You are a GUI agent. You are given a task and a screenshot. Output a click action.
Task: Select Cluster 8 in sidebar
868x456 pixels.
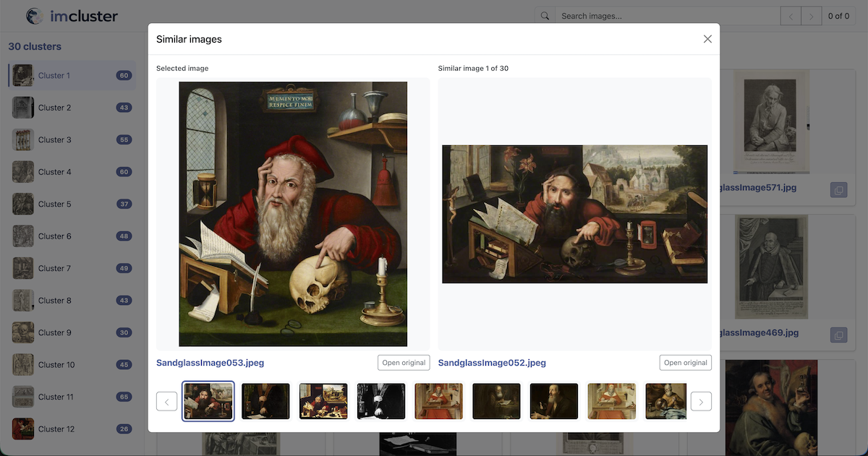(72, 301)
